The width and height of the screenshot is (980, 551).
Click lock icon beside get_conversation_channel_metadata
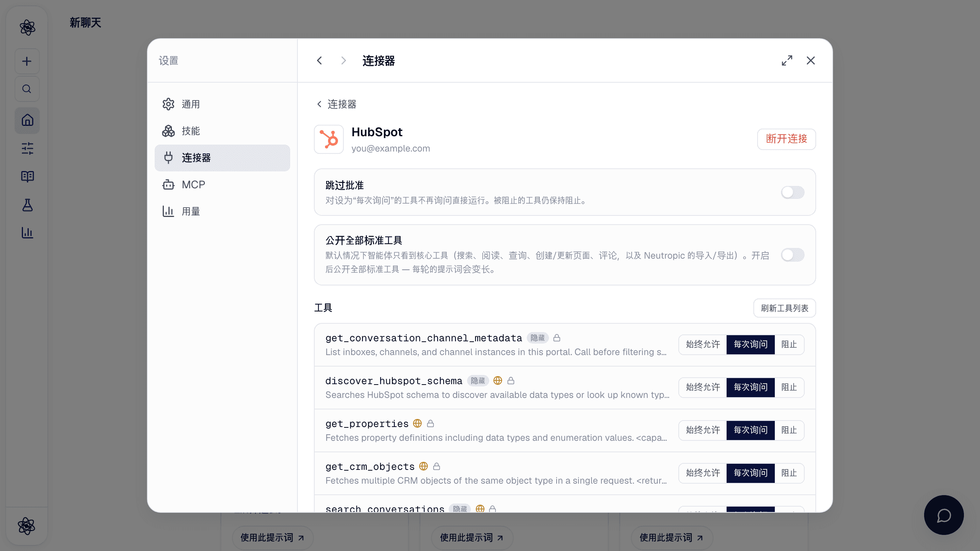click(x=557, y=338)
